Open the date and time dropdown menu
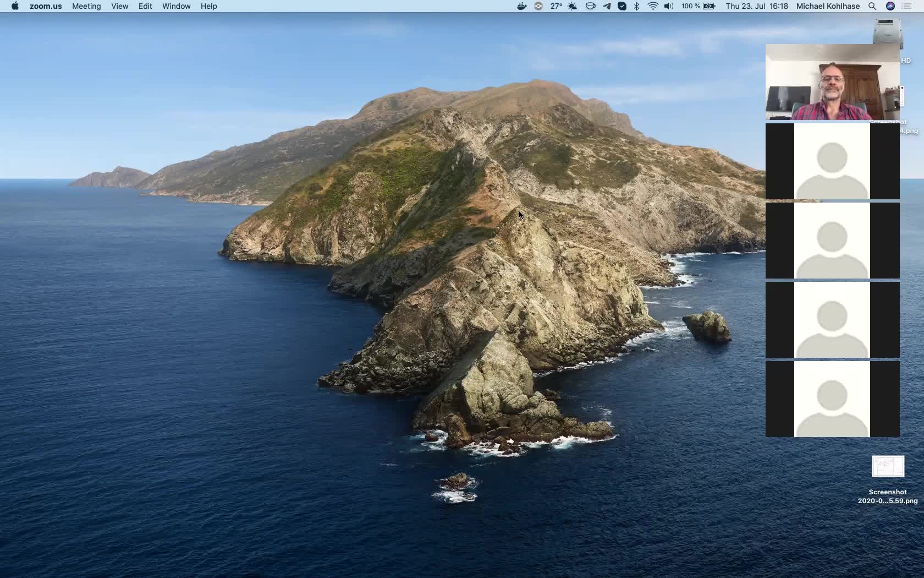The width and height of the screenshot is (924, 578). click(x=756, y=6)
